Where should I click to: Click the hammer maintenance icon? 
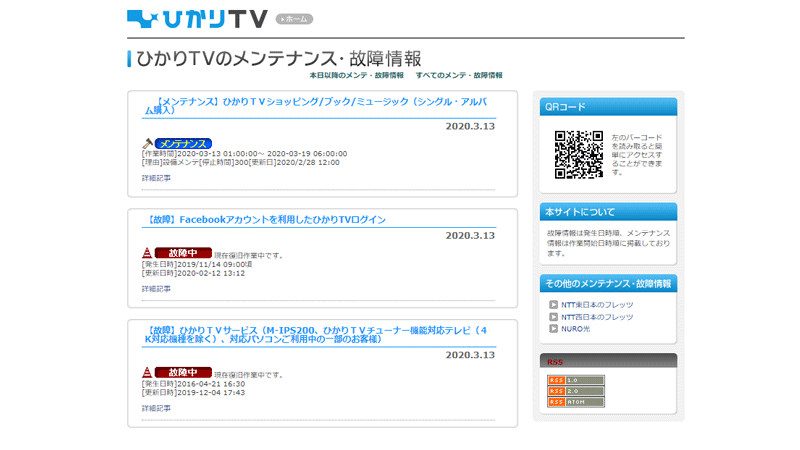147,143
